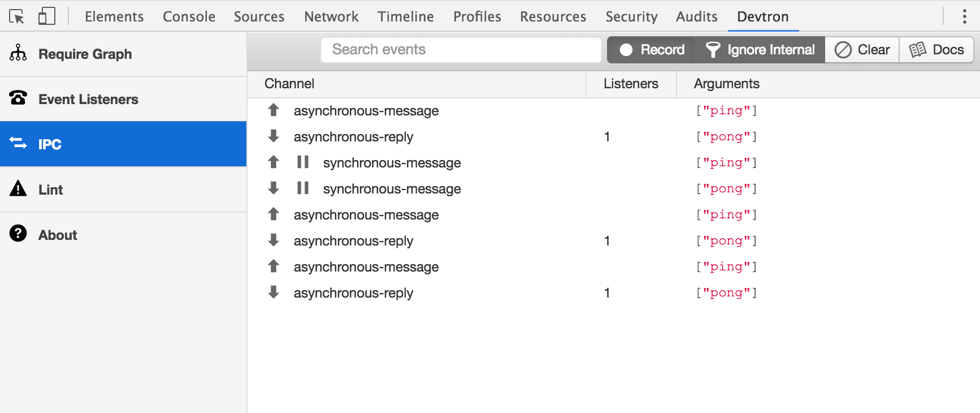Select first asynchronous-message channel text
The width and height of the screenshot is (980, 413).
coord(366,111)
